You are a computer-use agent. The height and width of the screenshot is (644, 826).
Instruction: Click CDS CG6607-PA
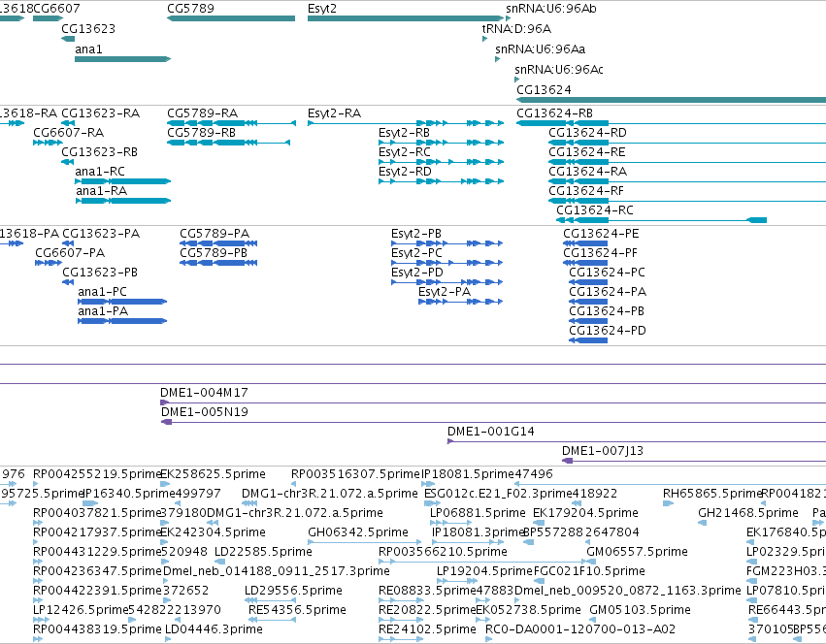(70, 253)
